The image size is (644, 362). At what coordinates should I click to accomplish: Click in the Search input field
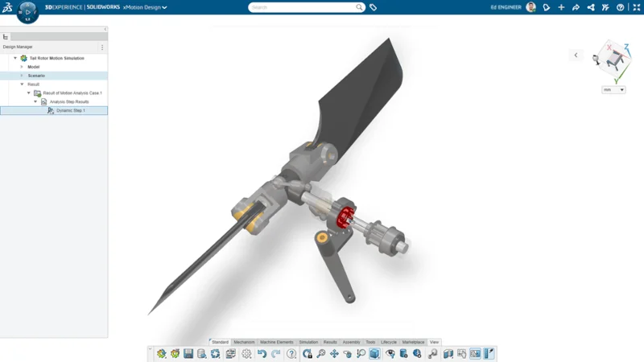[x=302, y=7]
